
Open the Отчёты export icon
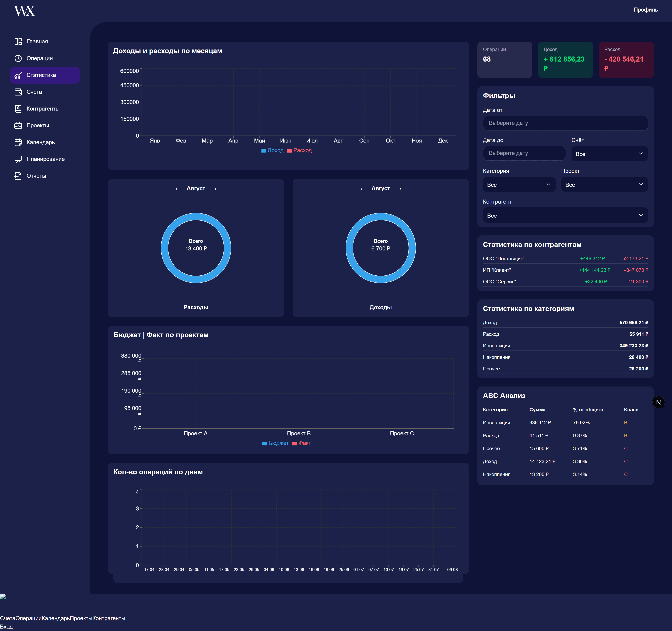(x=18, y=176)
